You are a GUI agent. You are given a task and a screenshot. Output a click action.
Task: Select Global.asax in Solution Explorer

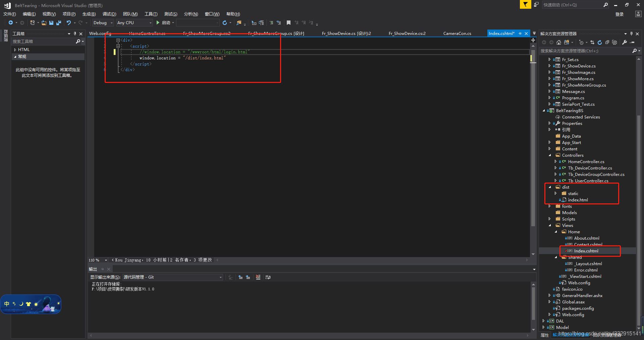tap(573, 302)
